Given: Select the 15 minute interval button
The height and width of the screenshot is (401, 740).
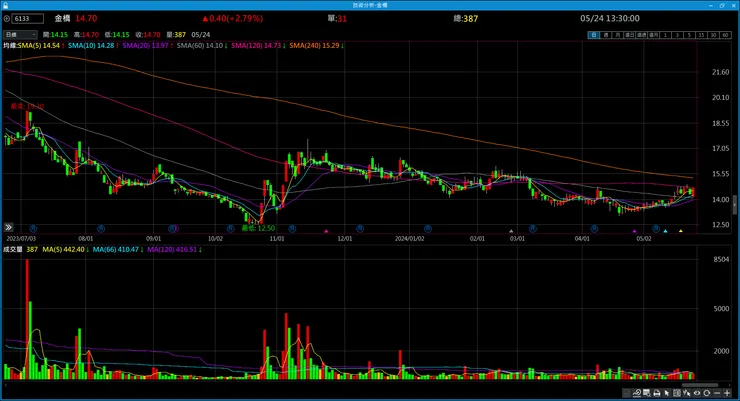Looking at the screenshot, I should tap(701, 35).
